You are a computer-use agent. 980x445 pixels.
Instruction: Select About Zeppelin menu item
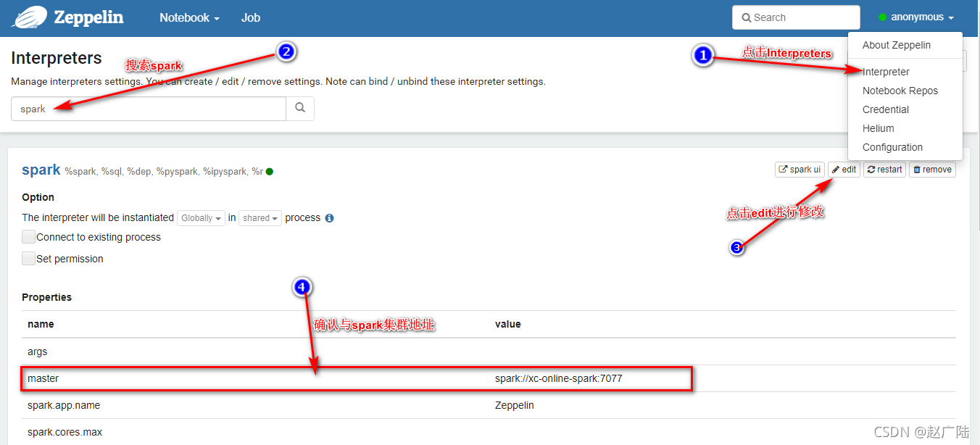(897, 45)
